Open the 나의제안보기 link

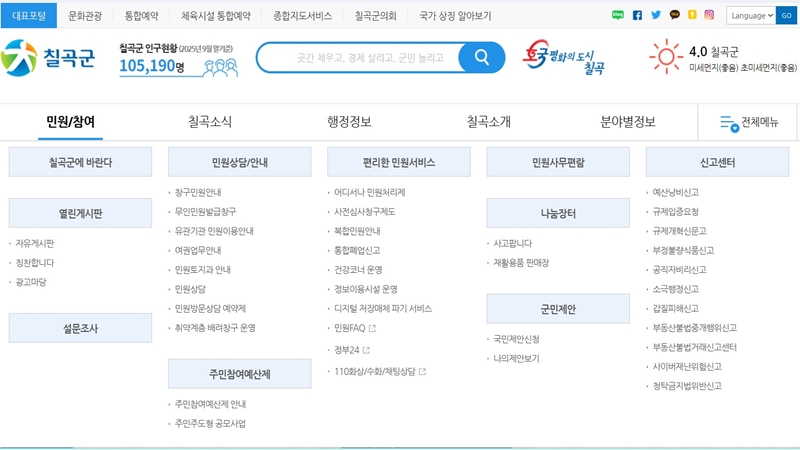[x=516, y=359]
